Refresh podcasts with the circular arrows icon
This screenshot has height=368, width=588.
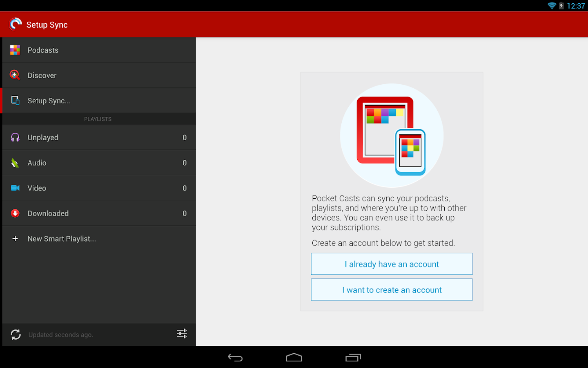coord(16,334)
